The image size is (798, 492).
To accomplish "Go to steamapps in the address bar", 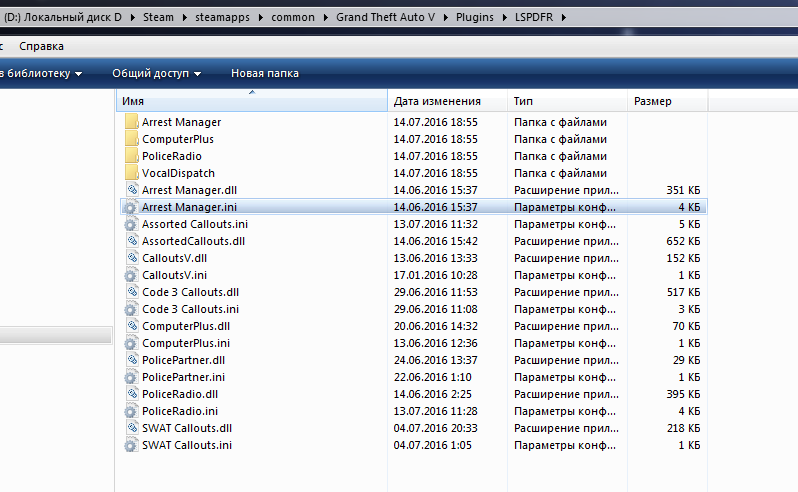I will click(x=222, y=17).
